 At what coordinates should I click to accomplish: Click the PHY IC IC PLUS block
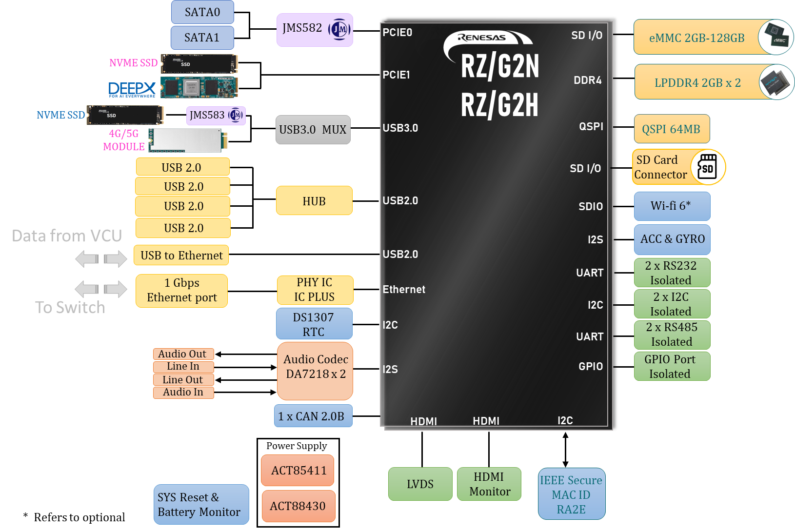315,290
